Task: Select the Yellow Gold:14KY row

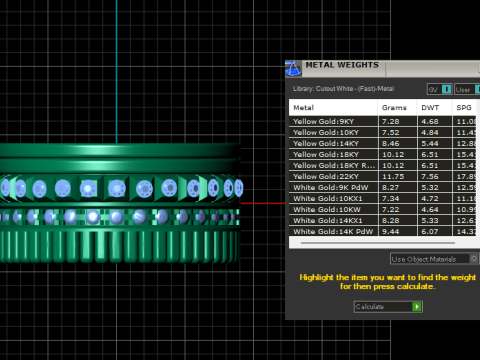Action: pyautogui.click(x=383, y=143)
